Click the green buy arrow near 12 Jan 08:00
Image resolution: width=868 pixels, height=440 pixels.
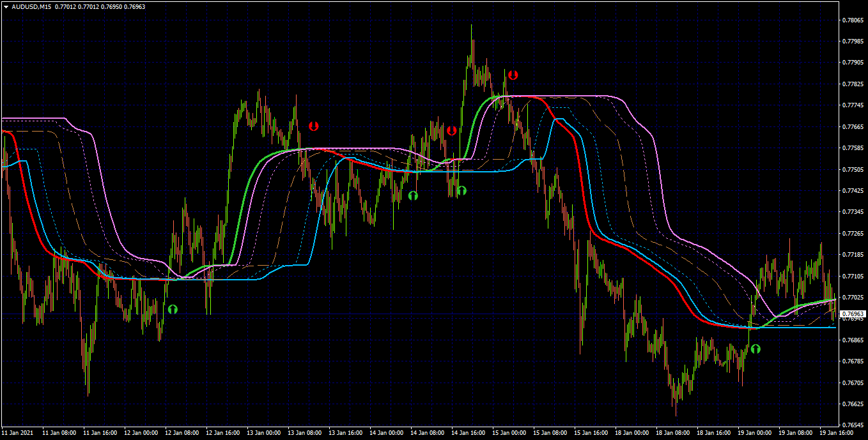point(173,309)
